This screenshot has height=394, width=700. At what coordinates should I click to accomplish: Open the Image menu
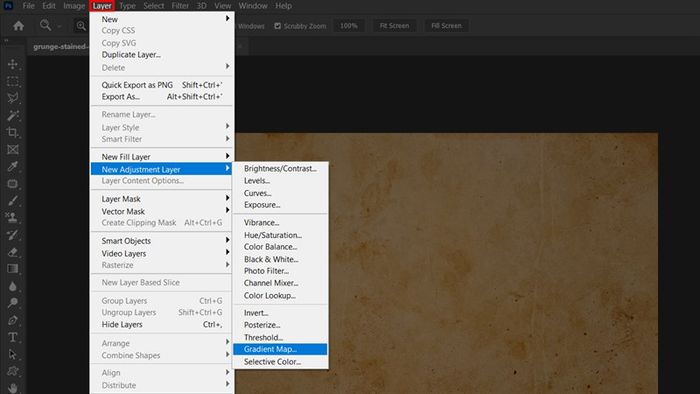74,6
